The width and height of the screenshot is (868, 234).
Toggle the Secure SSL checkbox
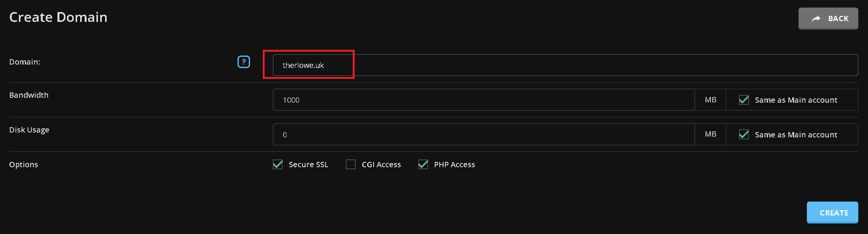pos(278,165)
